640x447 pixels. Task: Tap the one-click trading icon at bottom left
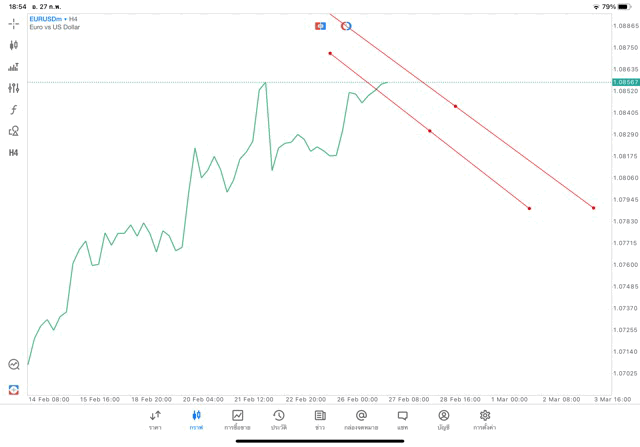[x=14, y=389]
